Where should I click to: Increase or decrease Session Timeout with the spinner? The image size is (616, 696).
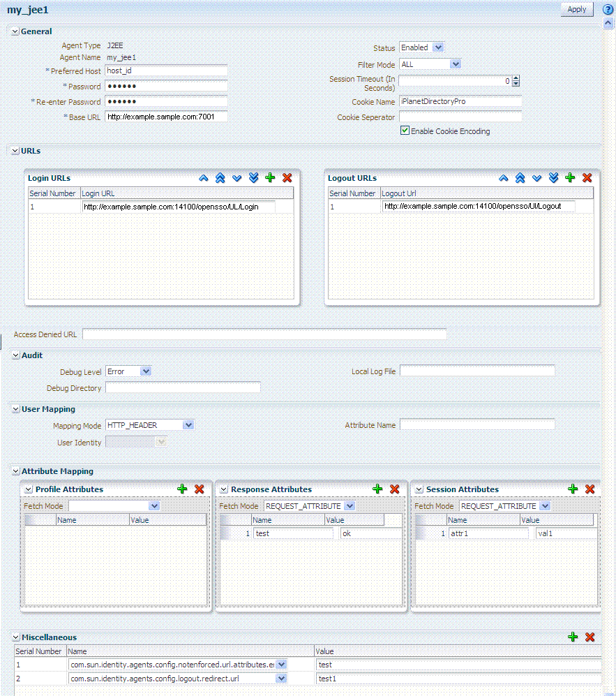coord(516,81)
